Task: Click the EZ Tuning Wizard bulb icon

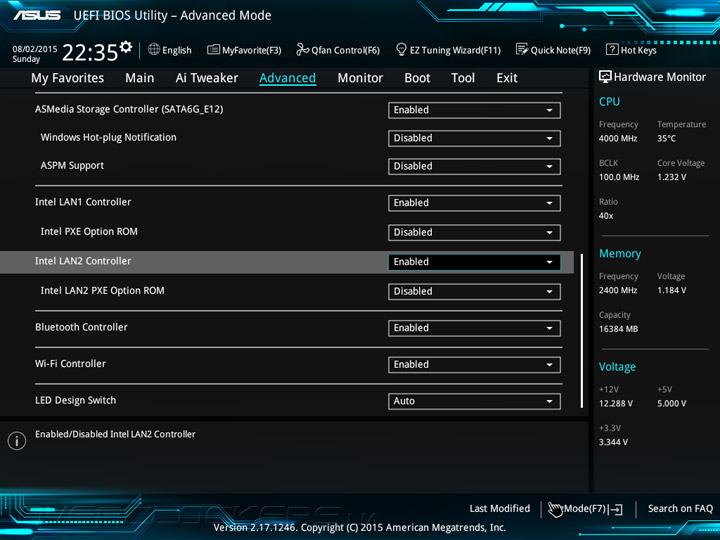Action: tap(401, 49)
